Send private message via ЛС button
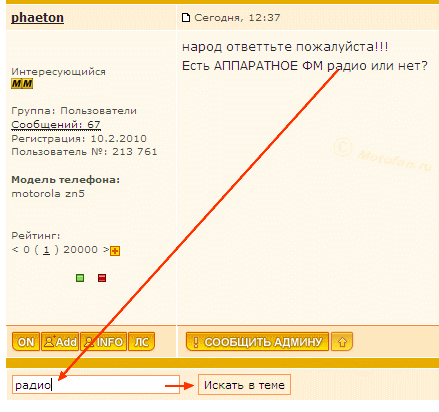439x412 pixels. tap(141, 342)
